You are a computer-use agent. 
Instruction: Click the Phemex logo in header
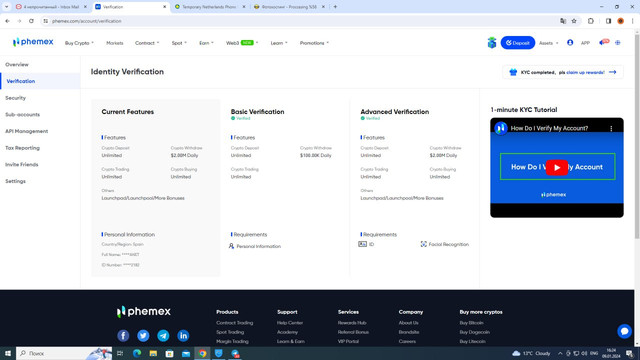33,42
